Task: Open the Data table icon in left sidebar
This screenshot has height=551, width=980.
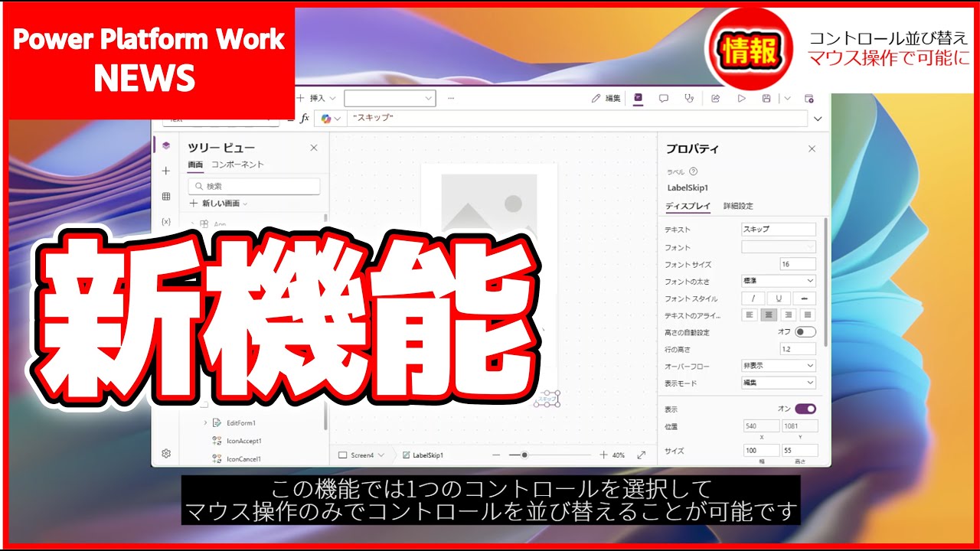Action: 166,197
